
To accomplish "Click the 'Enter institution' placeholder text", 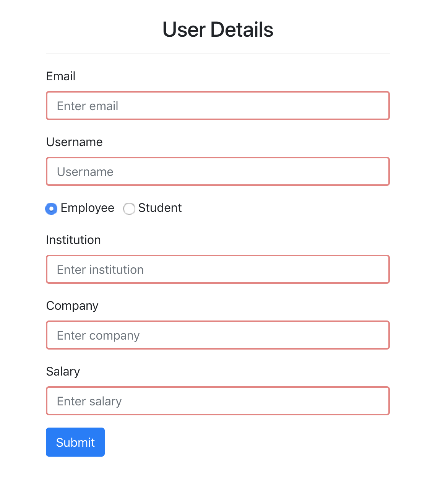I will pos(100,270).
